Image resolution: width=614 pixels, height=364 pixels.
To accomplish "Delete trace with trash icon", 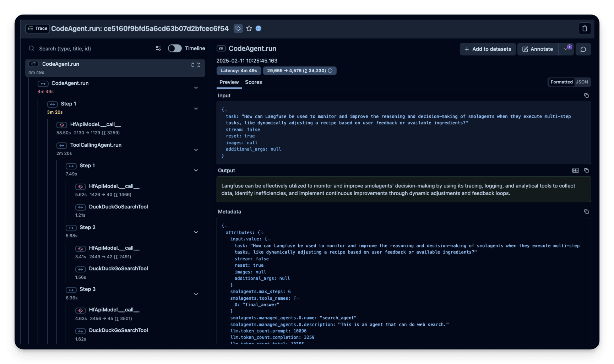I will 585,28.
